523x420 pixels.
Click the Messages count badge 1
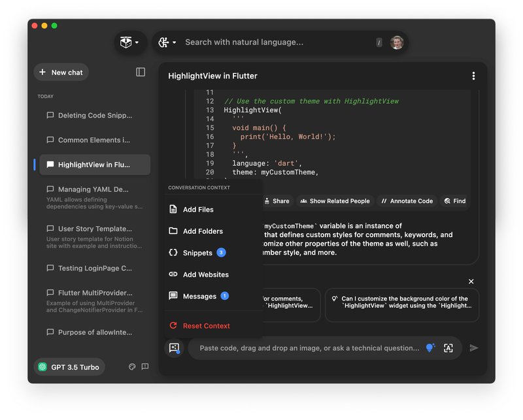point(225,296)
